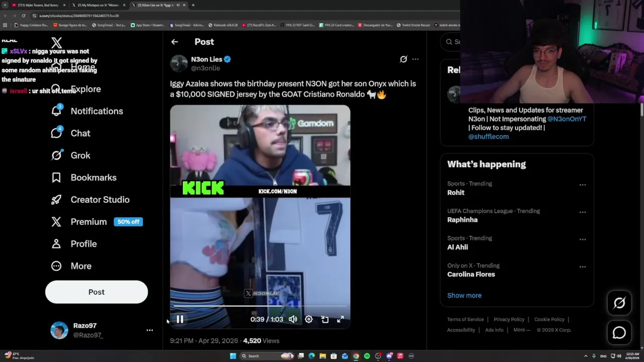Seek along the video progress bar
The height and width of the screenshot is (362, 644).
click(260, 306)
